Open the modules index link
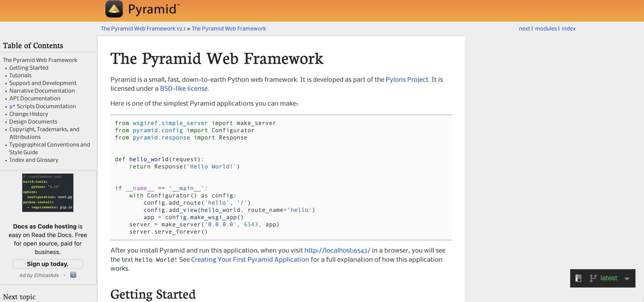 point(546,29)
